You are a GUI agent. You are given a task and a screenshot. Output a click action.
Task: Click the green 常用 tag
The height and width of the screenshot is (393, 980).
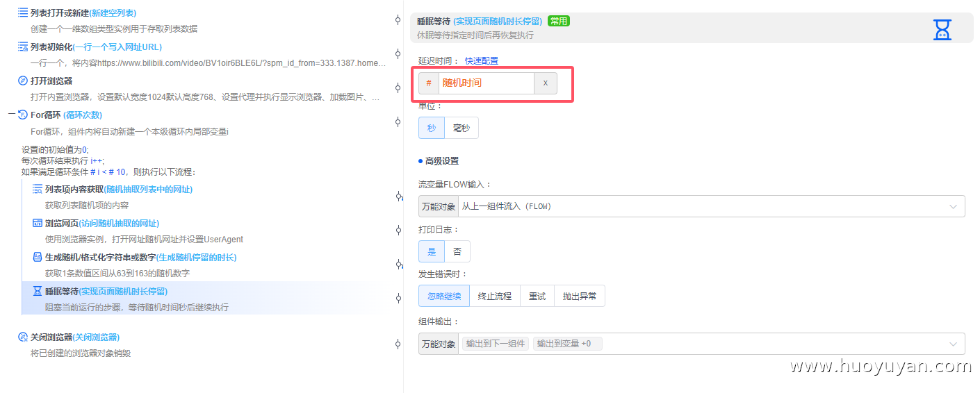click(559, 21)
